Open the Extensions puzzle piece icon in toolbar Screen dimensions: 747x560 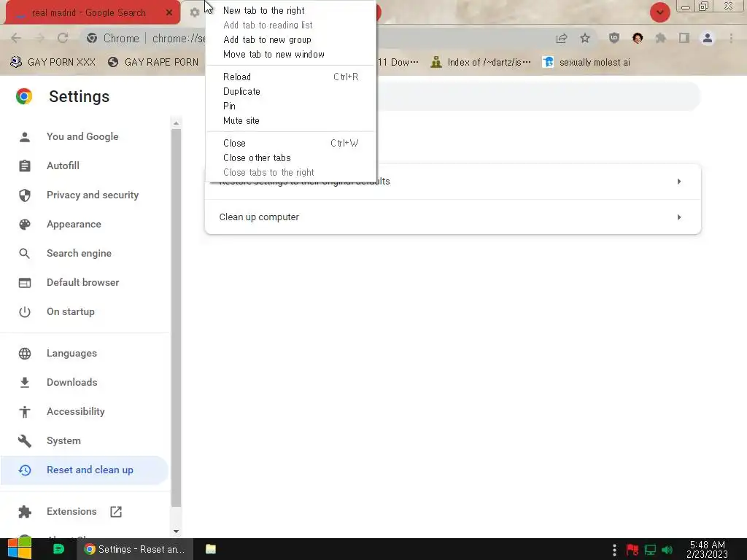(x=661, y=38)
